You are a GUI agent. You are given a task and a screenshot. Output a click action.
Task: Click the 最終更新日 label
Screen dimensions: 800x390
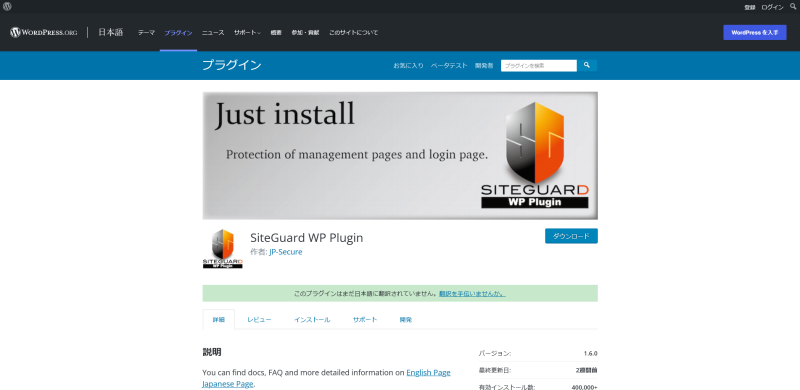[x=494, y=370]
